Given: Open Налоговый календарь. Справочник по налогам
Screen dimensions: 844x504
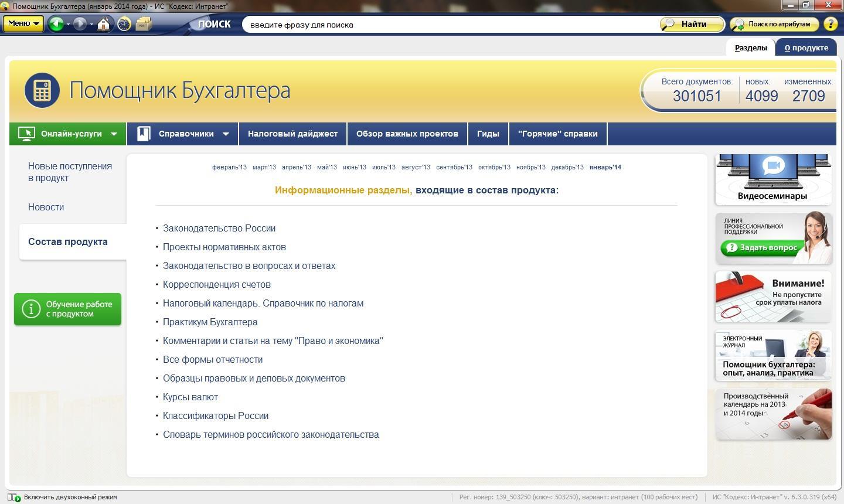Looking at the screenshot, I should (x=263, y=304).
